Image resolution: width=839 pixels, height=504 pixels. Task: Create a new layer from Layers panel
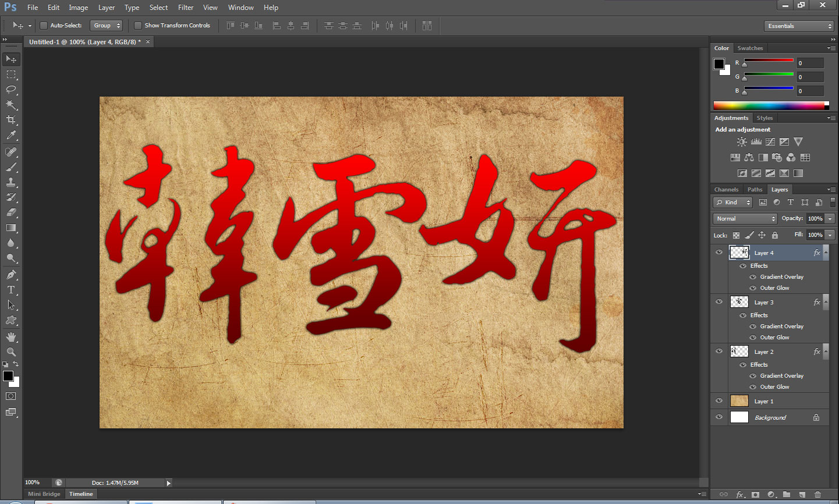802,495
